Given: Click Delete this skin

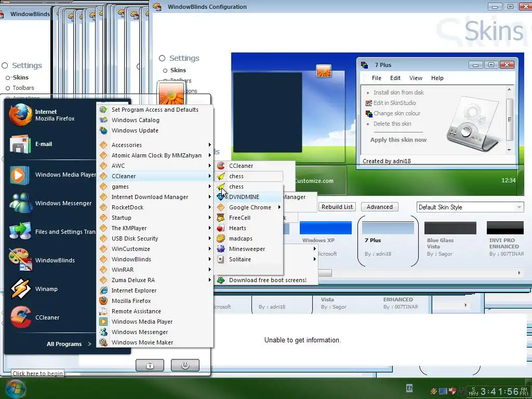Looking at the screenshot, I should 392,124.
